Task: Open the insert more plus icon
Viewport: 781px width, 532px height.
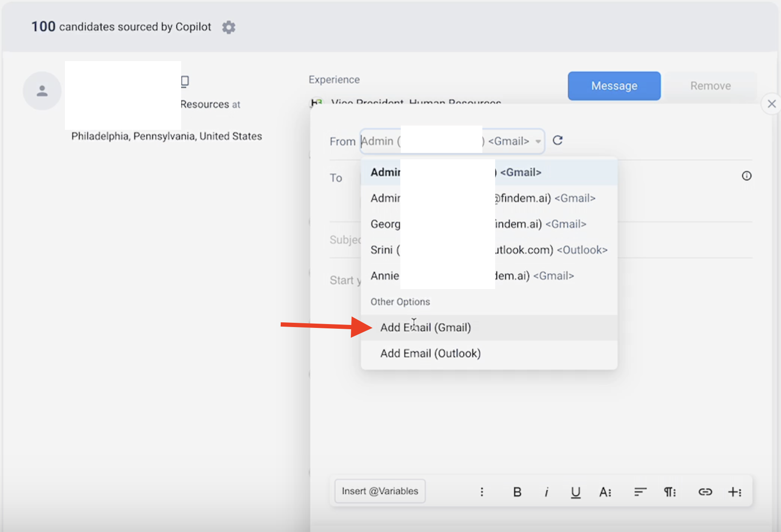Action: click(x=734, y=492)
